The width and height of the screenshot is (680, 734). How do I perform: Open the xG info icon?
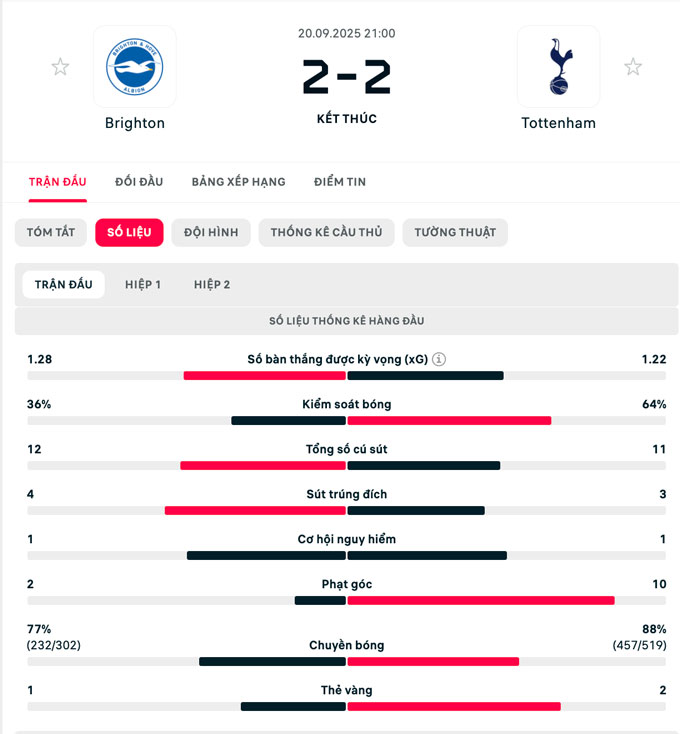tap(439, 360)
